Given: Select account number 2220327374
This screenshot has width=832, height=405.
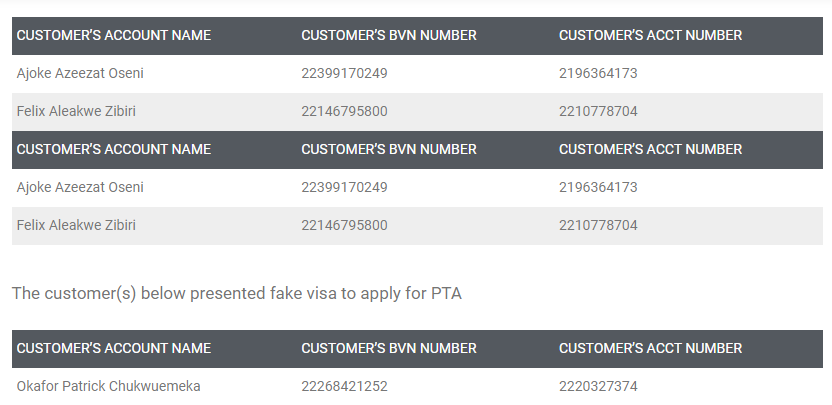Looking at the screenshot, I should pos(598,386).
